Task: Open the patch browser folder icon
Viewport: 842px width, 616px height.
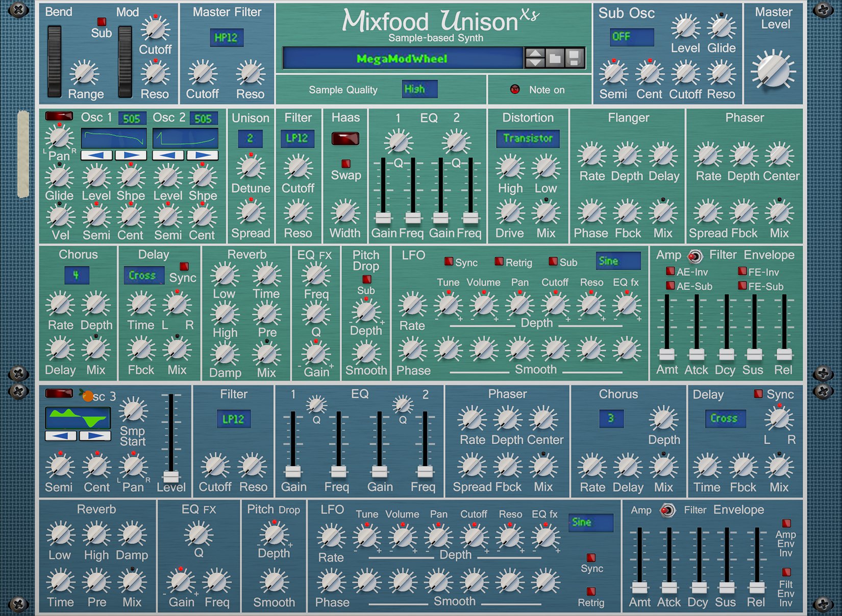Action: [x=555, y=58]
